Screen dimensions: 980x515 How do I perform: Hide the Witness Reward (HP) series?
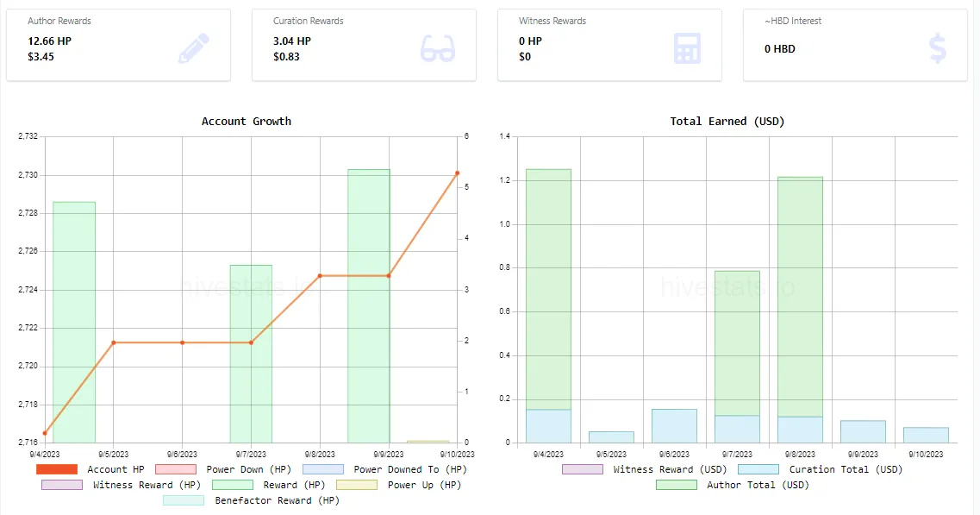coord(122,485)
